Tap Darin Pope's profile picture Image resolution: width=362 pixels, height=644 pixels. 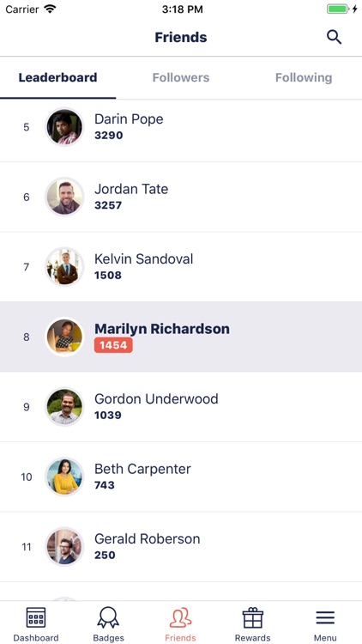click(64, 127)
